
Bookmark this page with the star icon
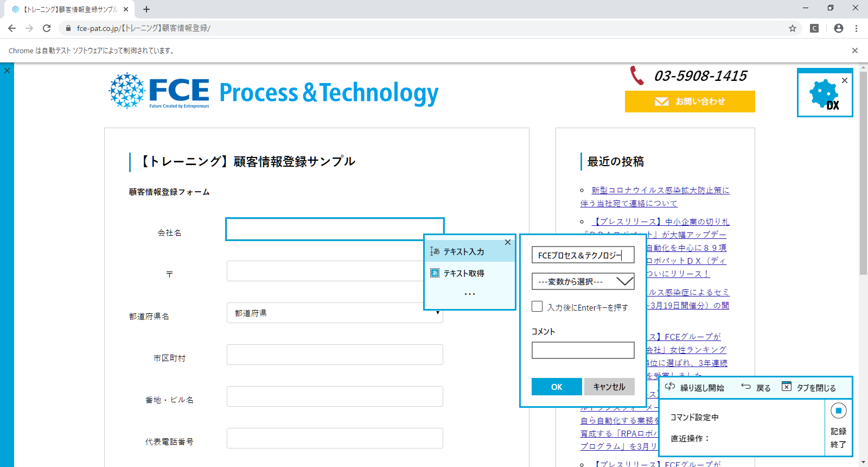click(x=793, y=28)
